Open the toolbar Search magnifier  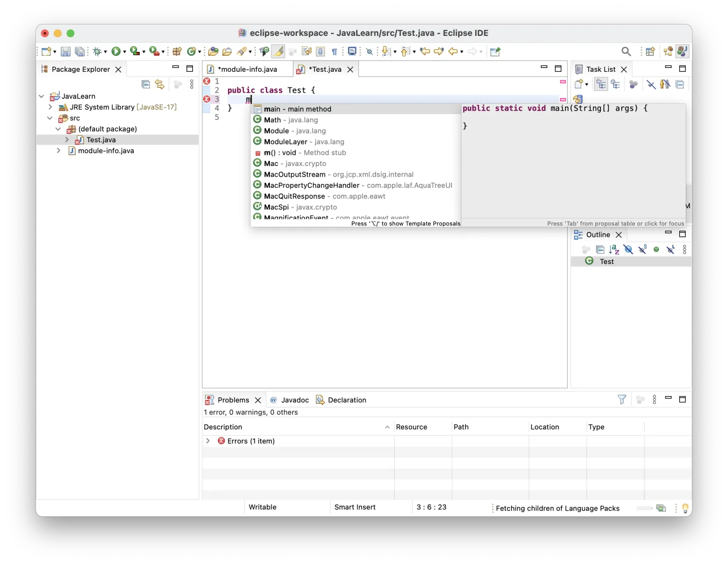(x=626, y=51)
